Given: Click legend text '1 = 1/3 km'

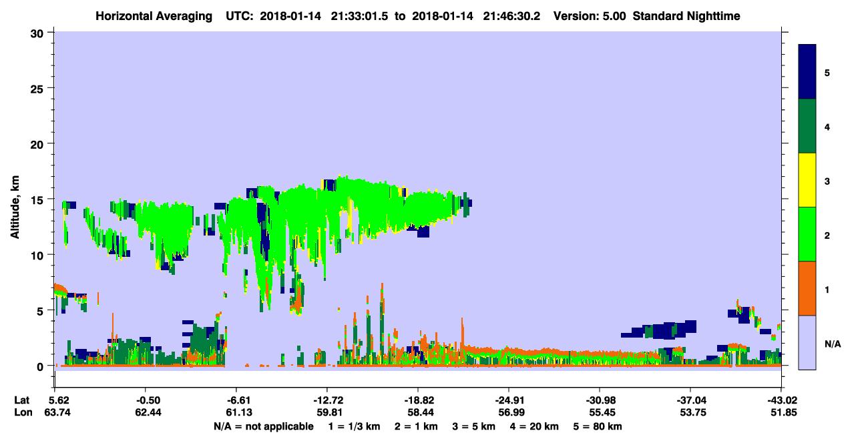Looking at the screenshot, I should pos(355,426).
